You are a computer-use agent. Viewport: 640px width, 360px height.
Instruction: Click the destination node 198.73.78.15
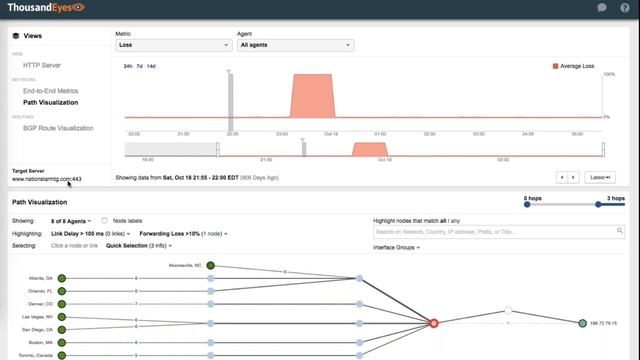[x=582, y=323]
